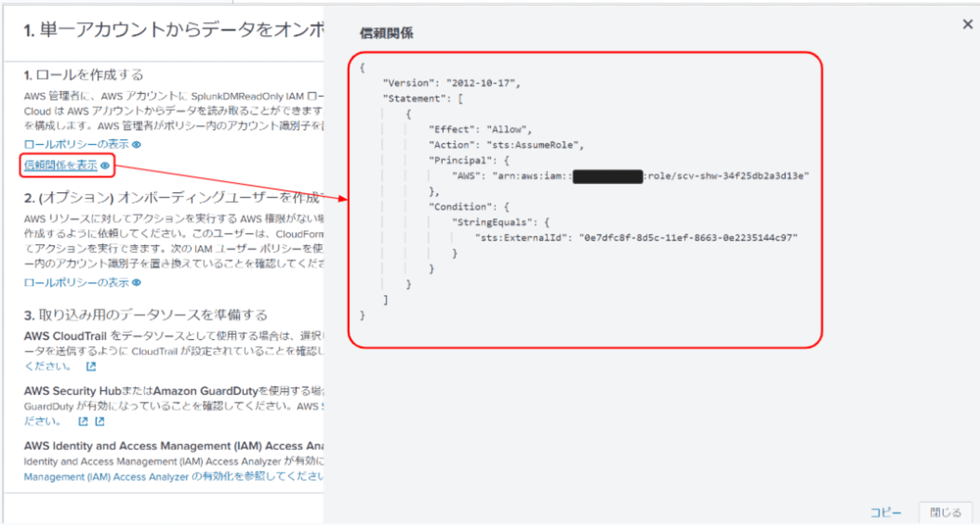Click the 3. 取り込み用のデータソースを準備する heading
The image size is (980, 525).
[x=146, y=315]
